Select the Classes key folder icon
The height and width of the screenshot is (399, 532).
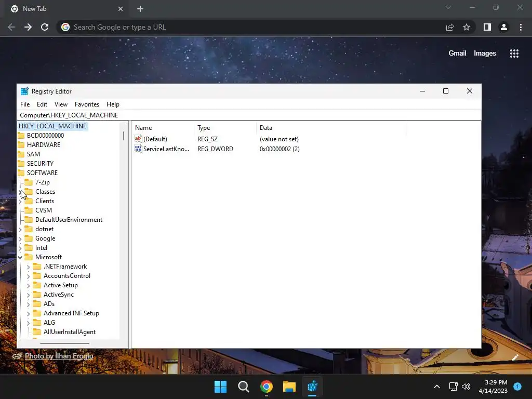pos(29,192)
